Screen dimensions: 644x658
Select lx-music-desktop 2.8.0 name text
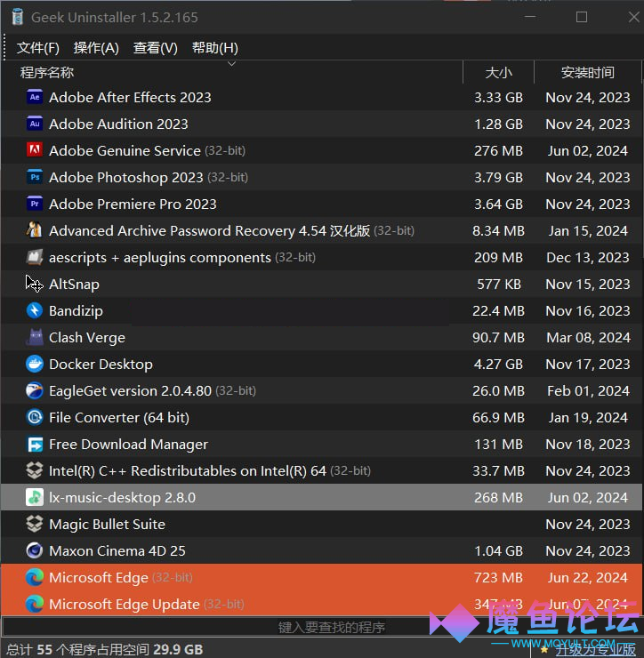click(122, 498)
